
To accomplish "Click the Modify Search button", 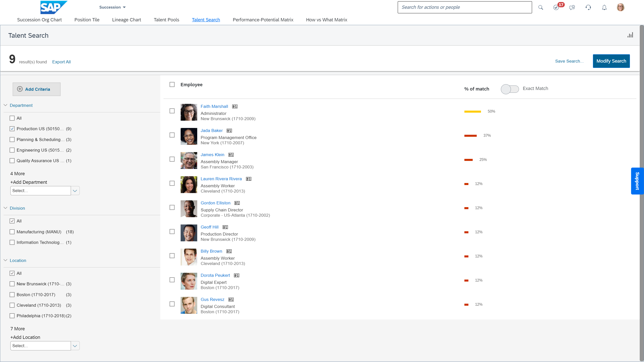I will click(x=611, y=61).
